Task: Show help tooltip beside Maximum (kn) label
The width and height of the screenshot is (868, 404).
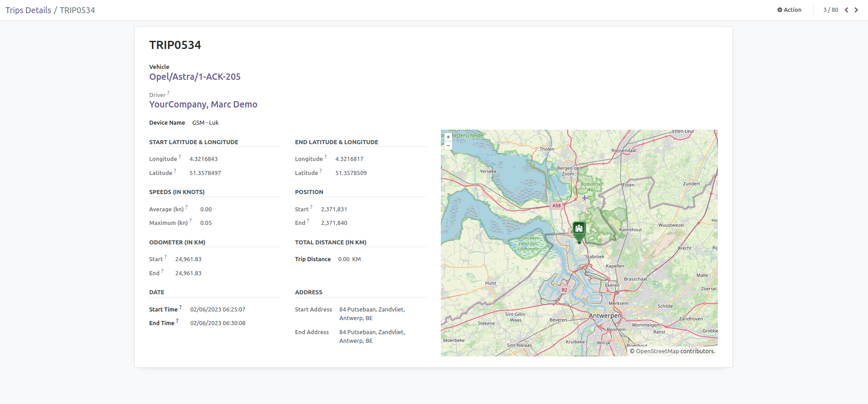Action: tap(190, 221)
